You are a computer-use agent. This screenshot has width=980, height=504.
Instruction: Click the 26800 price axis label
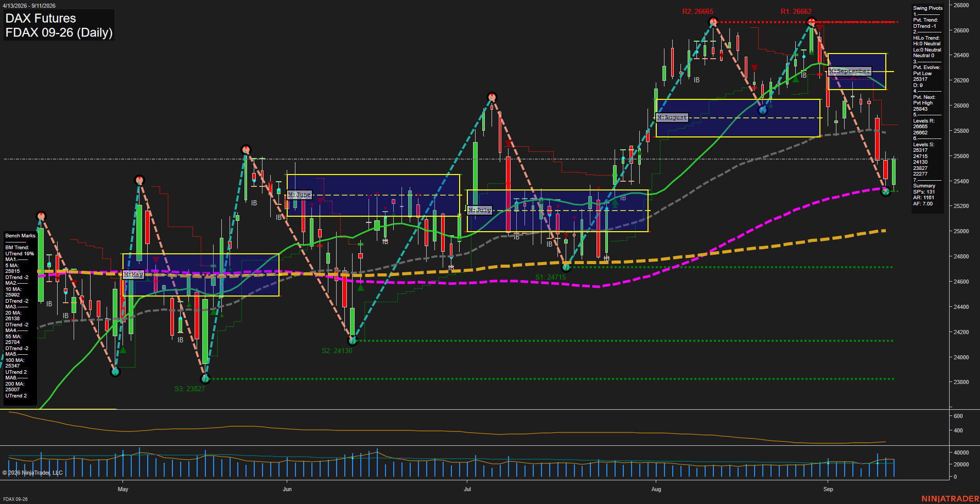[961, 6]
